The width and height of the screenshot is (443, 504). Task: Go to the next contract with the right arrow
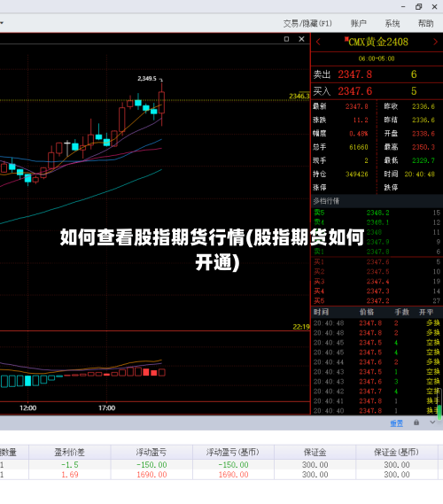435,42
